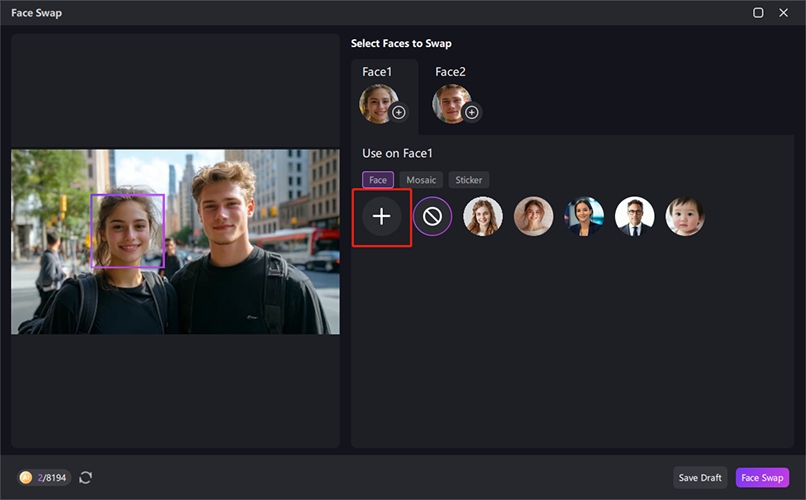This screenshot has height=500, width=806.
Task: Choose the Sticker mode option
Action: [468, 180]
